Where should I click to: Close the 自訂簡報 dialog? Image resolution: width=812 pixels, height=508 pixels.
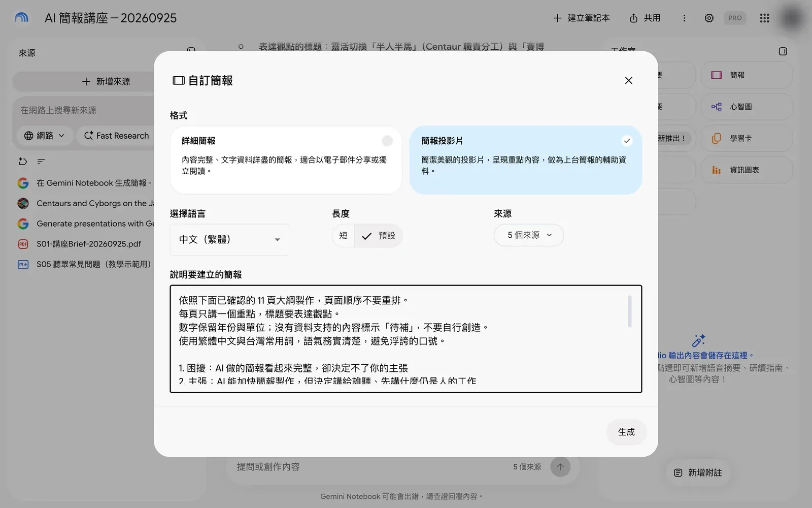(628, 80)
